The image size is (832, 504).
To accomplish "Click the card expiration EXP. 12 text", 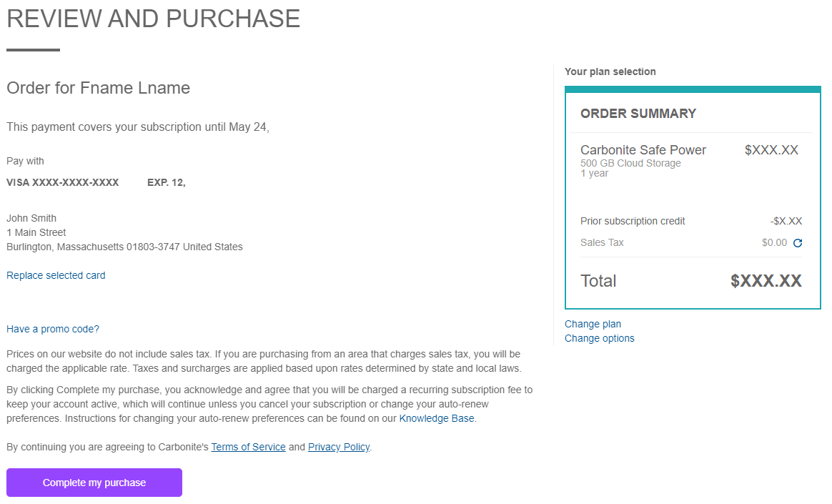I will [166, 182].
